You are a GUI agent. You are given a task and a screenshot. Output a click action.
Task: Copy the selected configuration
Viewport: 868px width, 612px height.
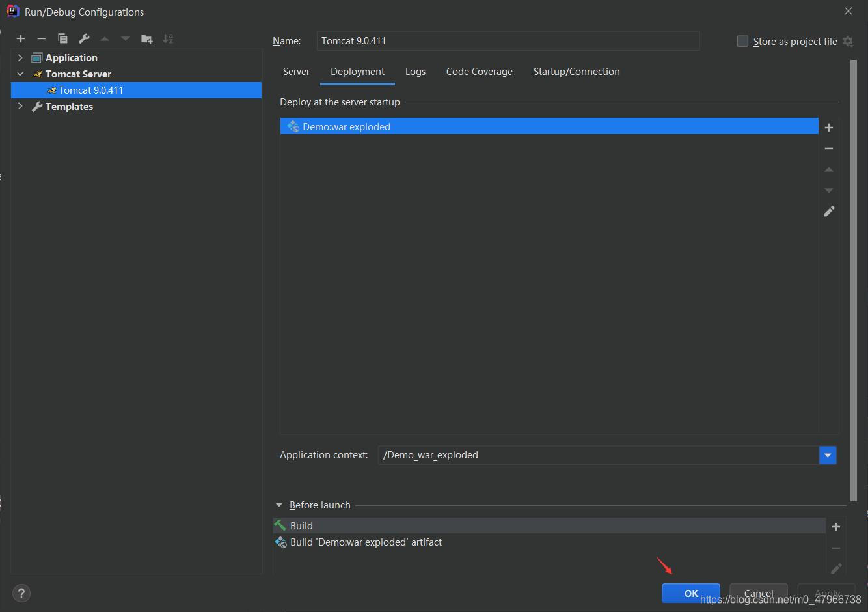click(62, 39)
